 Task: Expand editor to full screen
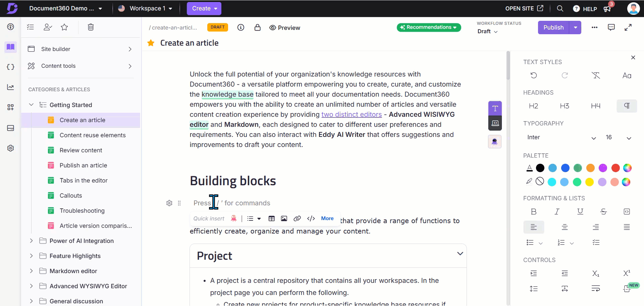click(x=628, y=28)
